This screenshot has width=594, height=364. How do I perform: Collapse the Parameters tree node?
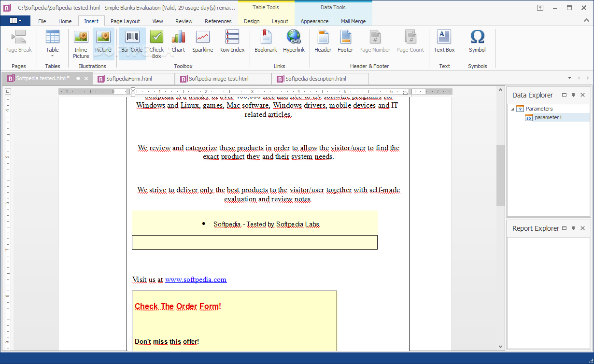pos(512,109)
